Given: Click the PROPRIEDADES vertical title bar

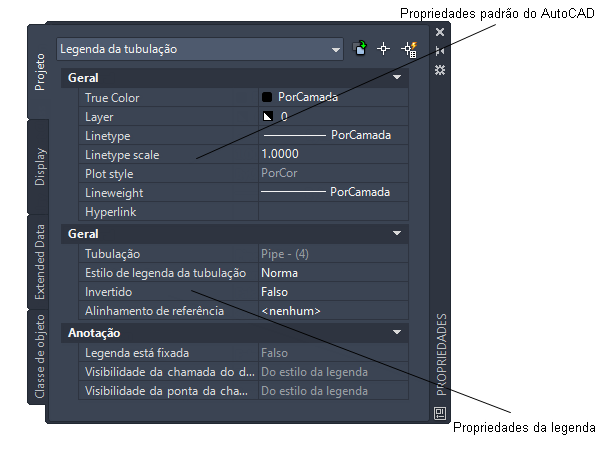Looking at the screenshot, I should point(441,354).
